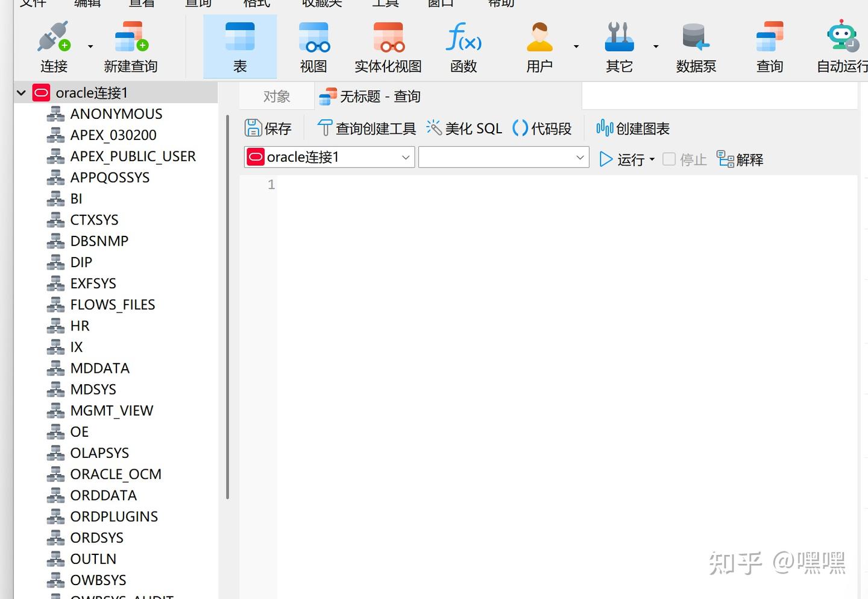Select the ORDSYS schema

click(x=96, y=537)
